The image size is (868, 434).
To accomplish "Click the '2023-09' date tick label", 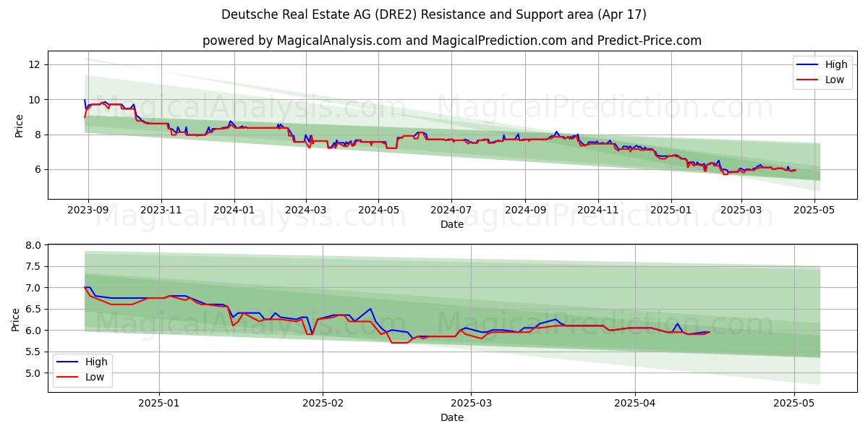I will pos(88,211).
